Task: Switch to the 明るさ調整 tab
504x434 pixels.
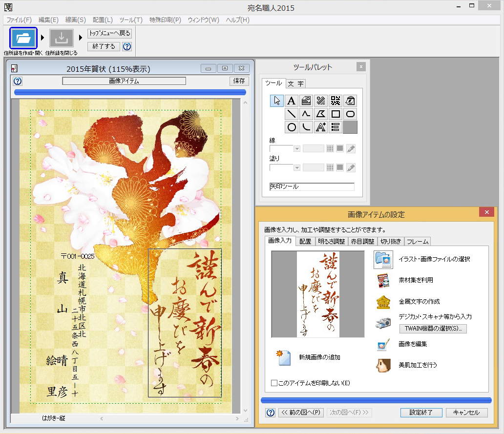Action: tap(331, 241)
